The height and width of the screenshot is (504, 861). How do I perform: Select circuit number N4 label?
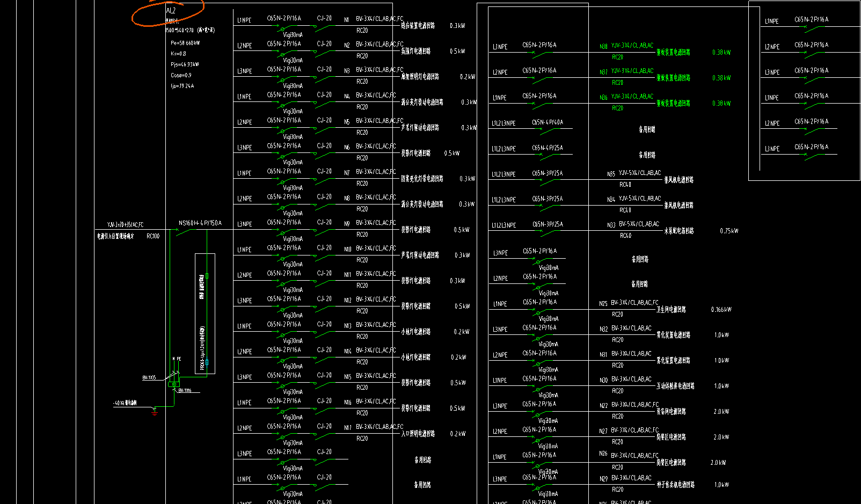[347, 97]
